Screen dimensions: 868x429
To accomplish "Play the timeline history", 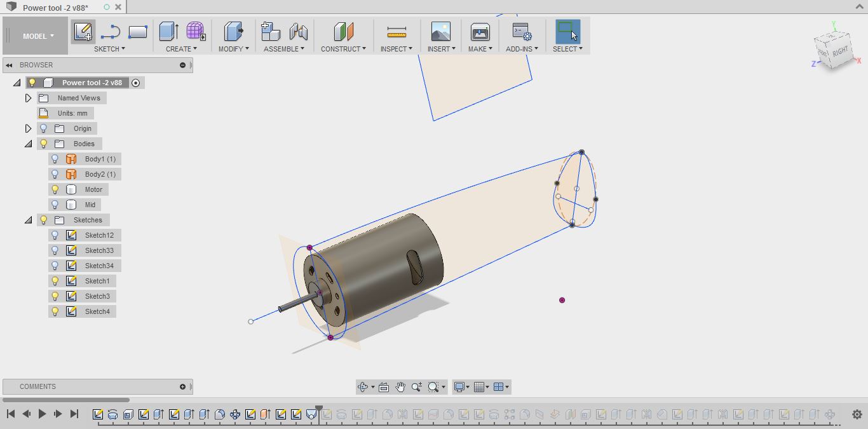I will point(42,414).
